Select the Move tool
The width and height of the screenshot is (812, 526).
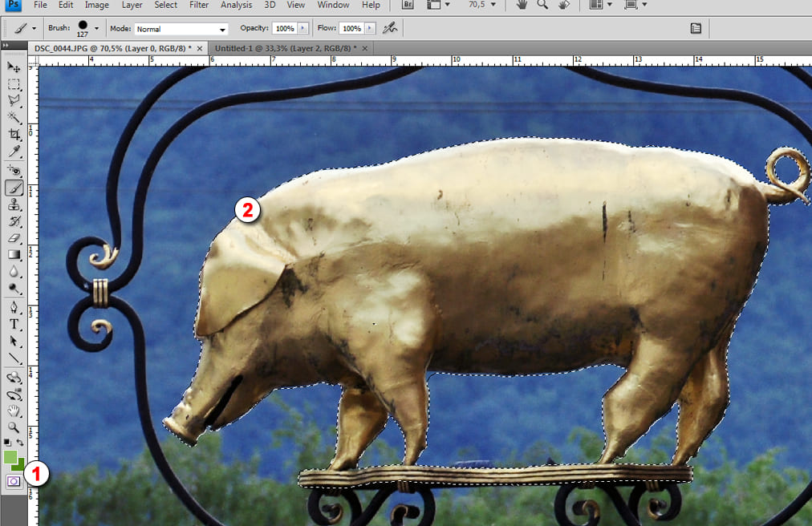coord(14,67)
